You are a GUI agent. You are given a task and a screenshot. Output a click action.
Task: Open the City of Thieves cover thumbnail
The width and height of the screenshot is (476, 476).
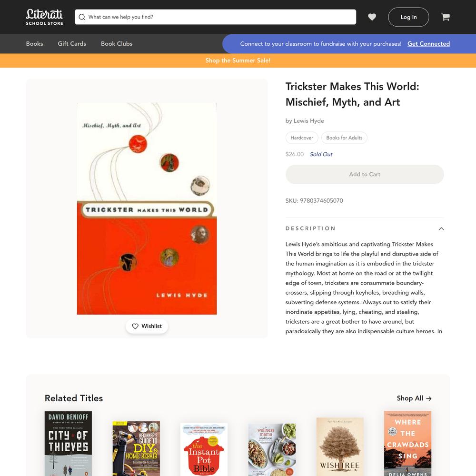[68, 444]
